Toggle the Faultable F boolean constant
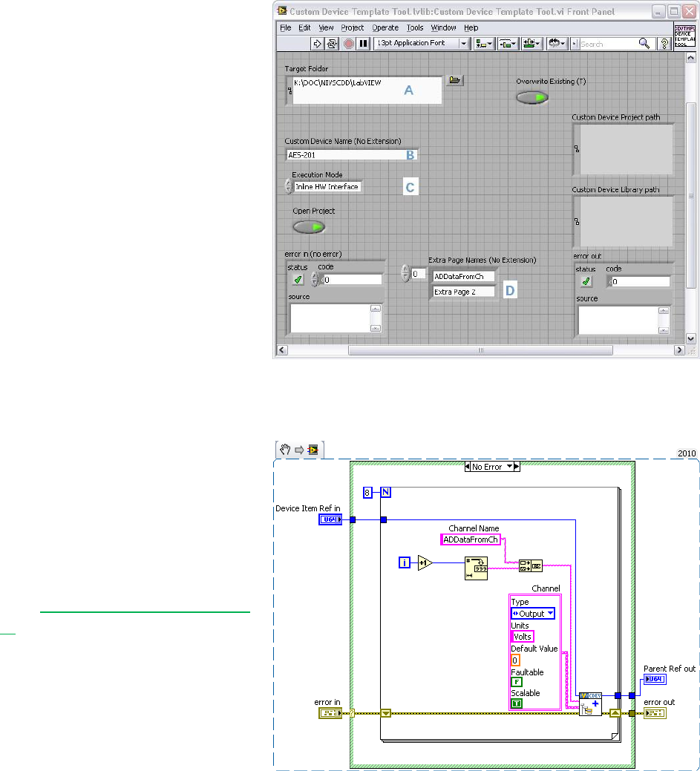Image resolution: width=700 pixels, height=771 pixels. (516, 682)
